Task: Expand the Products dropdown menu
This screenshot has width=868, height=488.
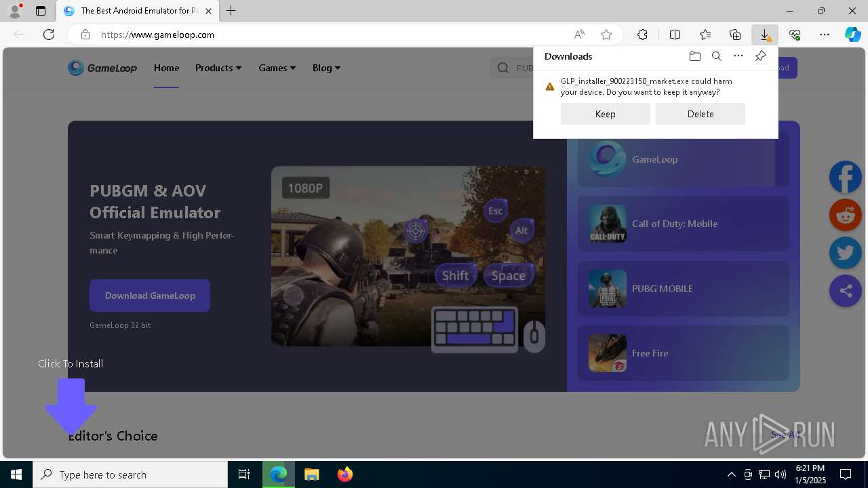Action: (x=218, y=68)
